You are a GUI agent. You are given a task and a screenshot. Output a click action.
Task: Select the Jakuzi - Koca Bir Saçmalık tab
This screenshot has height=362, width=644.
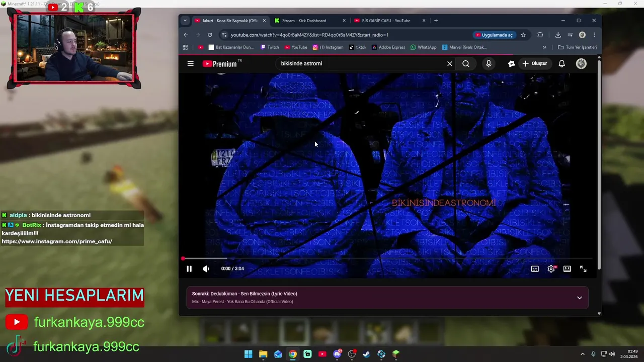(x=229, y=21)
